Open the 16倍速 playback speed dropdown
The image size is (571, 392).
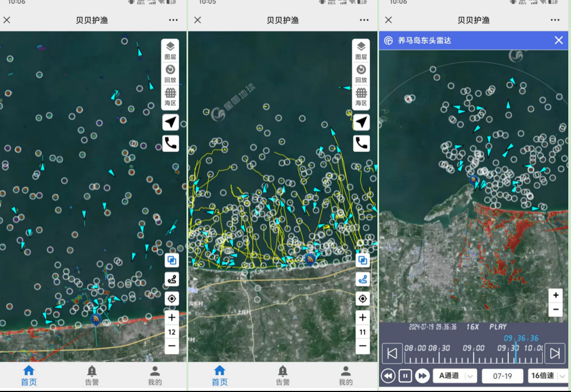click(547, 376)
